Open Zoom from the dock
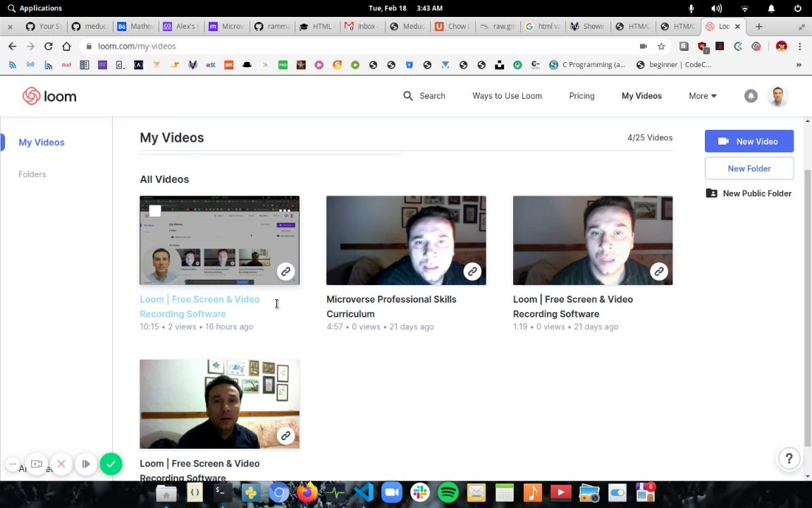The width and height of the screenshot is (812, 508). pyautogui.click(x=392, y=492)
